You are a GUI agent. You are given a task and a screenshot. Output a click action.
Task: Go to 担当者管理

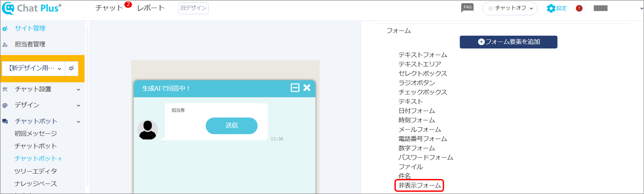[x=30, y=44]
